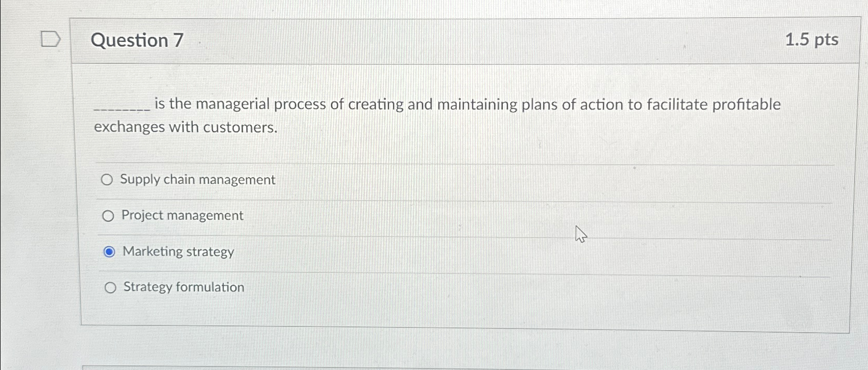Select Project management option

click(108, 216)
